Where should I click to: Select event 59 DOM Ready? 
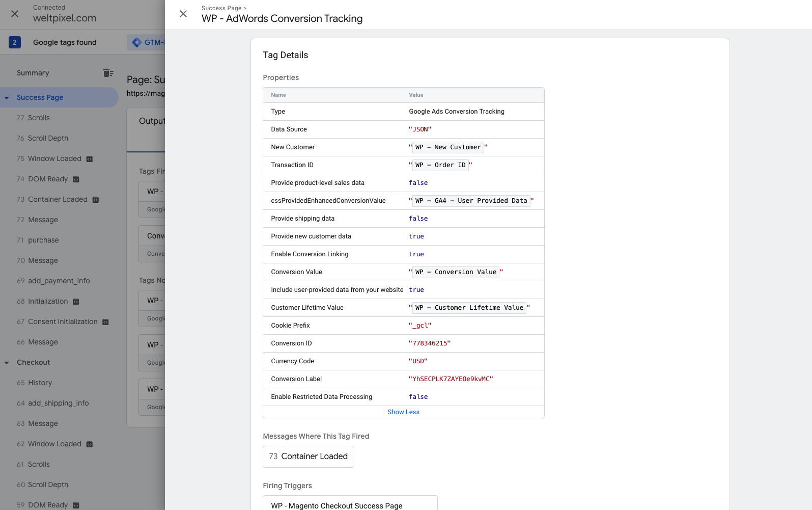pyautogui.click(x=42, y=505)
